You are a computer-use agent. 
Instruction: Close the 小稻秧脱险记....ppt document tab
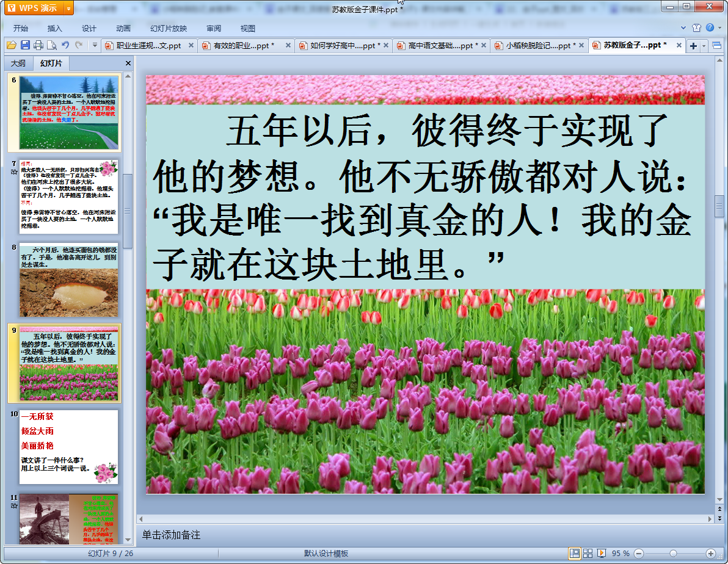click(x=581, y=46)
